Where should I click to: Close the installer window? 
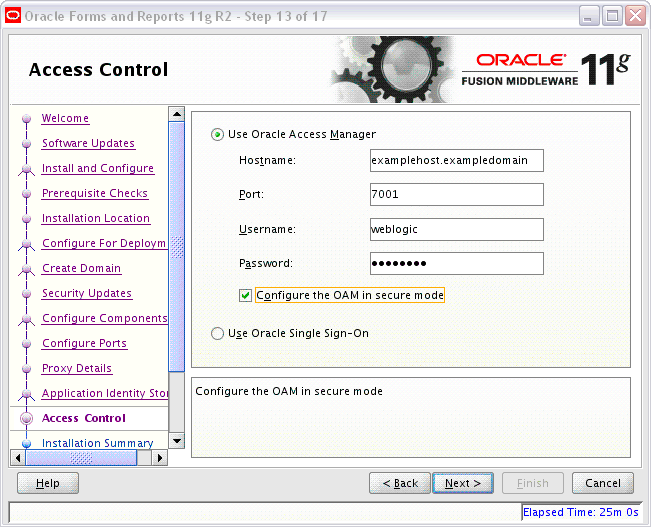point(636,16)
